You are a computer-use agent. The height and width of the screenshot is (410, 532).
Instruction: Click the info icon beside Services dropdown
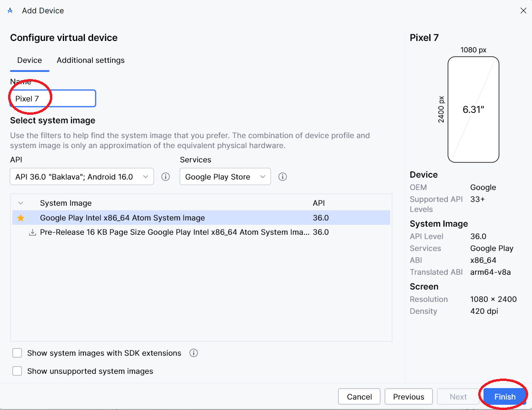(283, 177)
